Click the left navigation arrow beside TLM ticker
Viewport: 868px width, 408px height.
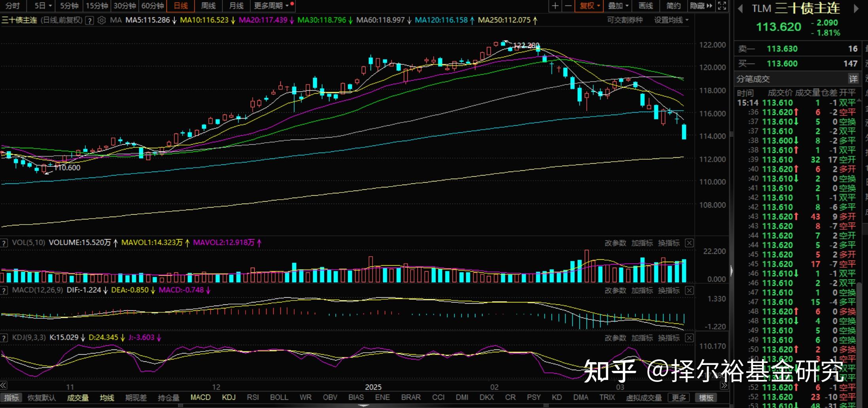coord(740,8)
